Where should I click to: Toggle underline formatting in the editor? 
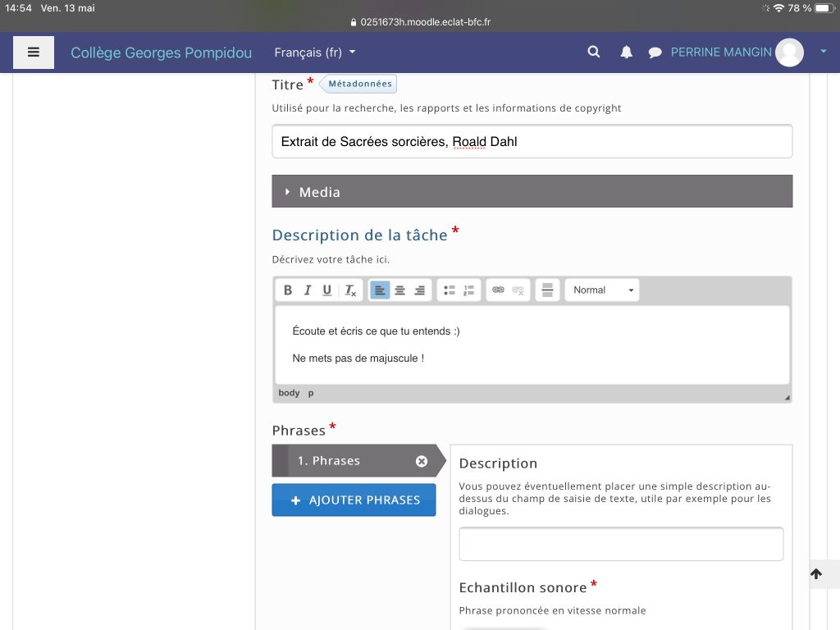point(327,290)
